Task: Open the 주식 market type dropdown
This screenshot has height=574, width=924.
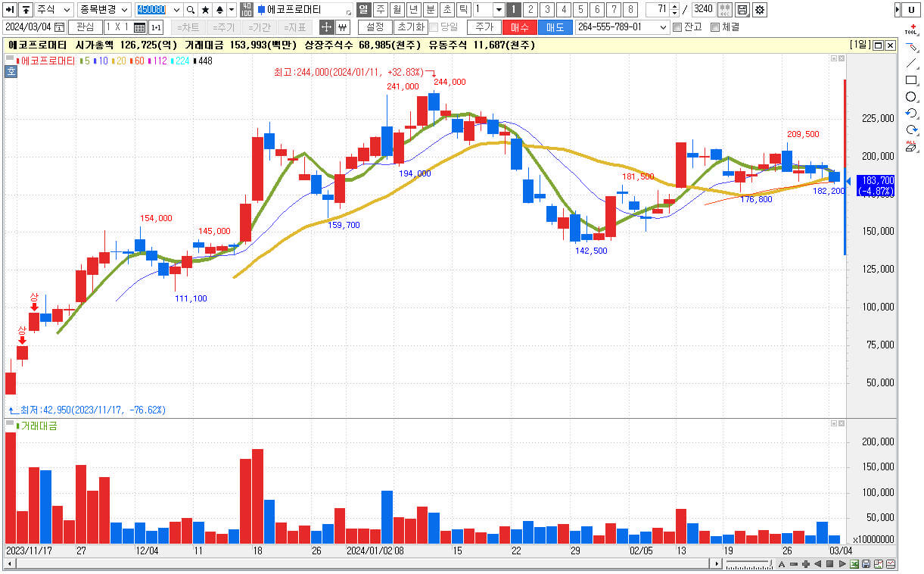Action: tap(54, 10)
